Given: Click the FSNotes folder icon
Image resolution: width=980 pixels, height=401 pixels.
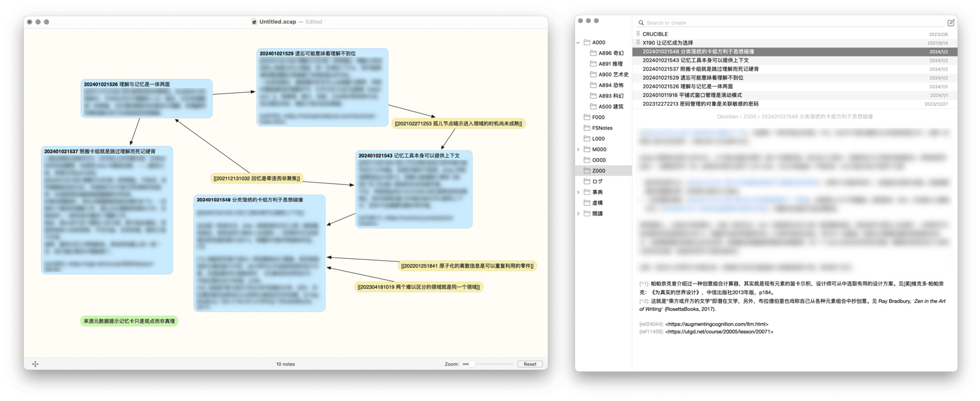Looking at the screenshot, I should [x=587, y=128].
